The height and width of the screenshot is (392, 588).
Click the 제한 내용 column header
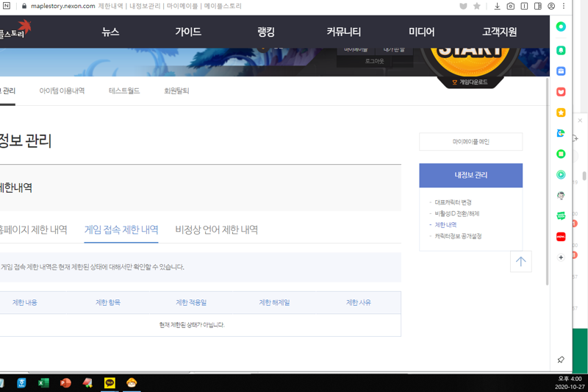(x=25, y=303)
